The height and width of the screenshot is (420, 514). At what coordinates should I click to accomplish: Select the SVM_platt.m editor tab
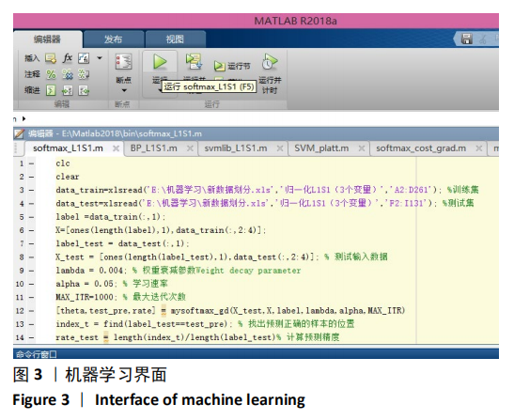[321, 148]
